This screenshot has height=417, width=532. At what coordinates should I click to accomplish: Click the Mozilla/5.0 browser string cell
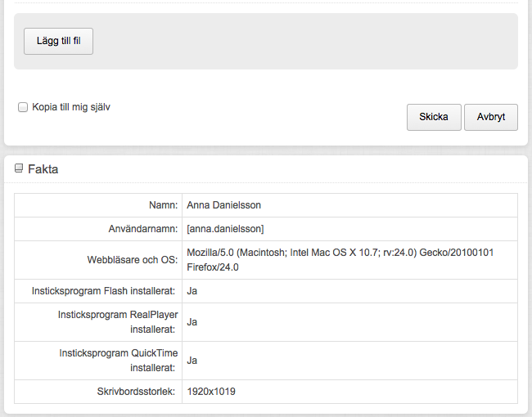(x=349, y=260)
